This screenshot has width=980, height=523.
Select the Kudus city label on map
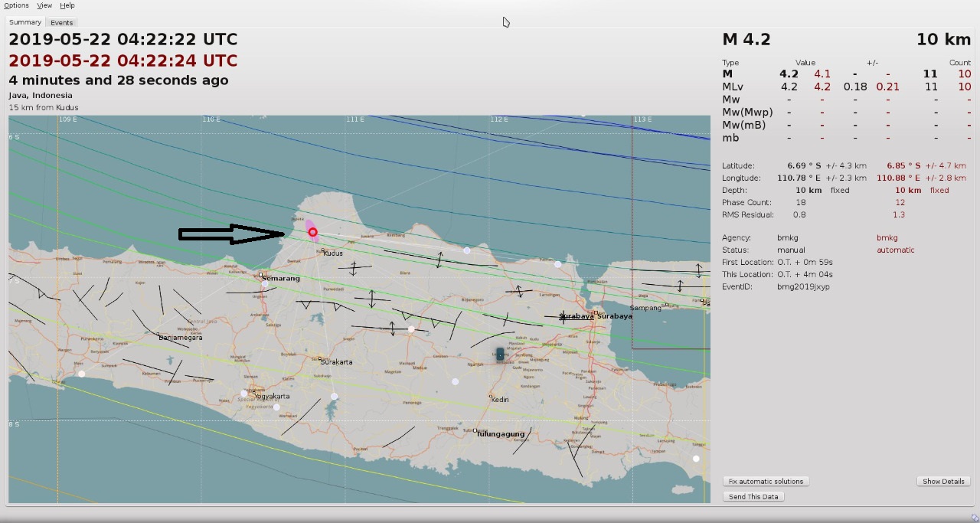(333, 253)
